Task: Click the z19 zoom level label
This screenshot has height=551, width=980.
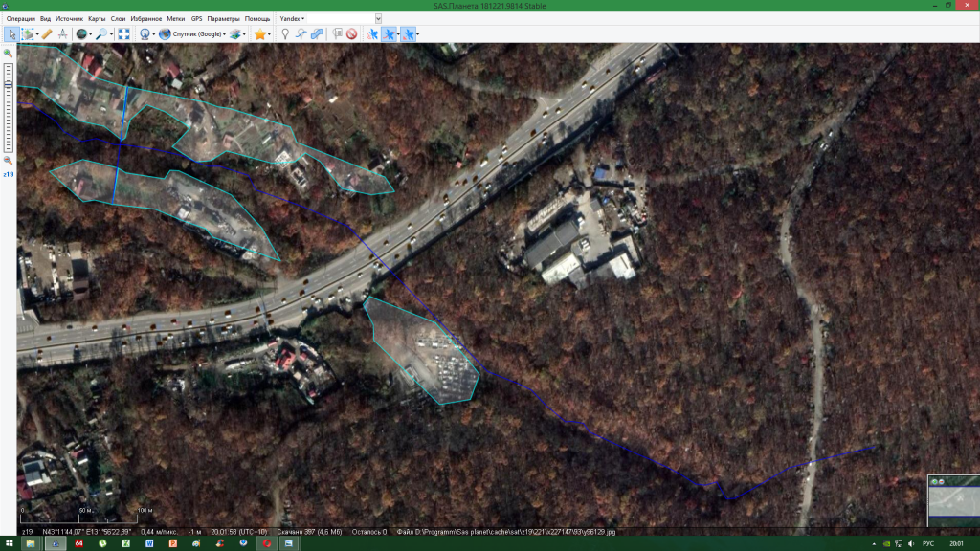Action: pos(9,174)
